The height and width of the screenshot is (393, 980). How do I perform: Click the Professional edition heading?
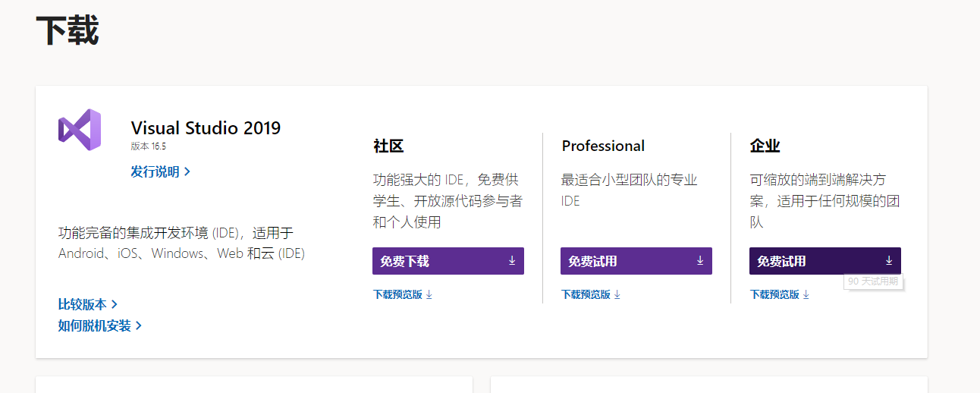(x=603, y=146)
